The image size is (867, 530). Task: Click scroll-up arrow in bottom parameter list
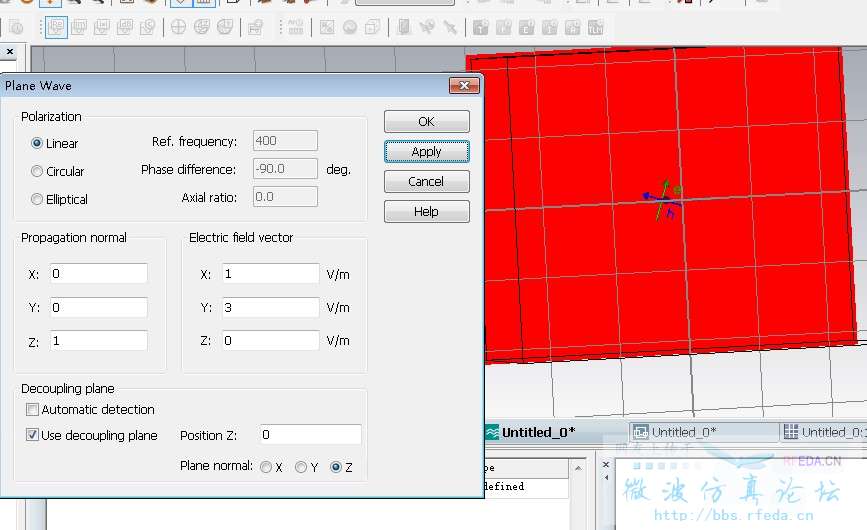tap(578, 468)
